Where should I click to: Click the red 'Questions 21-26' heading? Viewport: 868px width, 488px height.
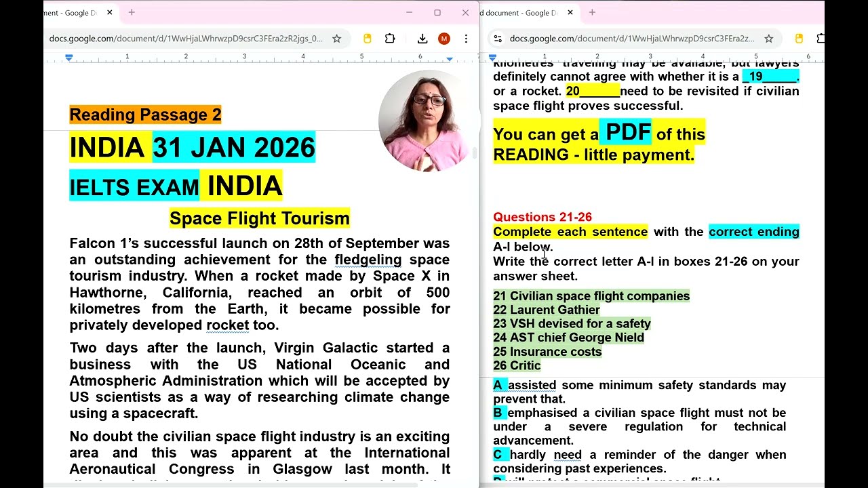click(x=542, y=217)
